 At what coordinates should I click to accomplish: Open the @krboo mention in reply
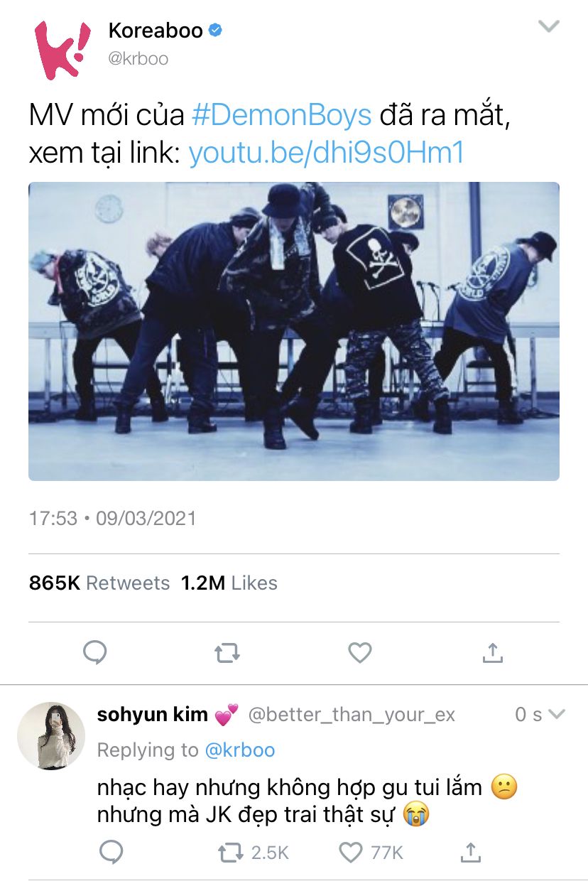(x=239, y=750)
